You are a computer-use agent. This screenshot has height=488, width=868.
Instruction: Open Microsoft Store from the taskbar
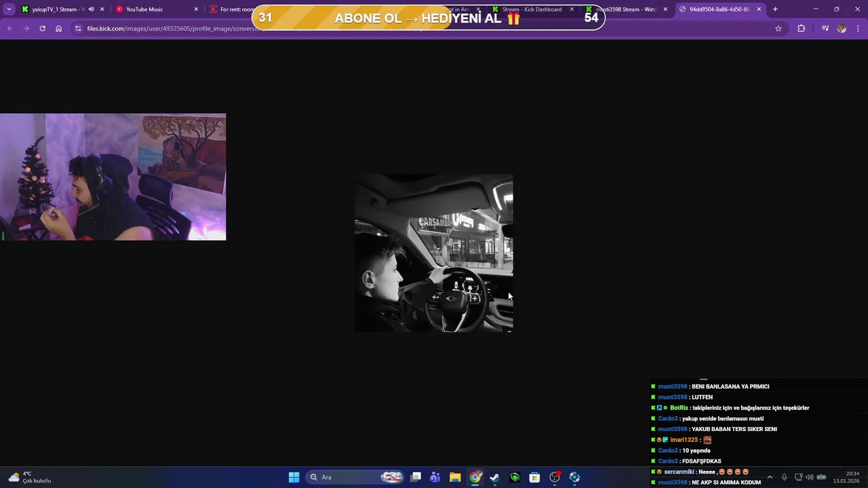click(x=534, y=477)
